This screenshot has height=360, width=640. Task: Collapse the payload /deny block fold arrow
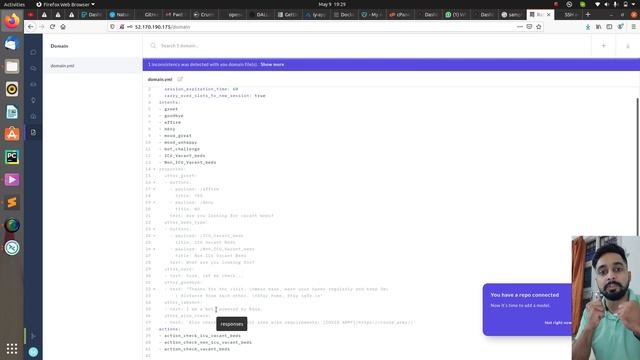pyautogui.click(x=154, y=202)
